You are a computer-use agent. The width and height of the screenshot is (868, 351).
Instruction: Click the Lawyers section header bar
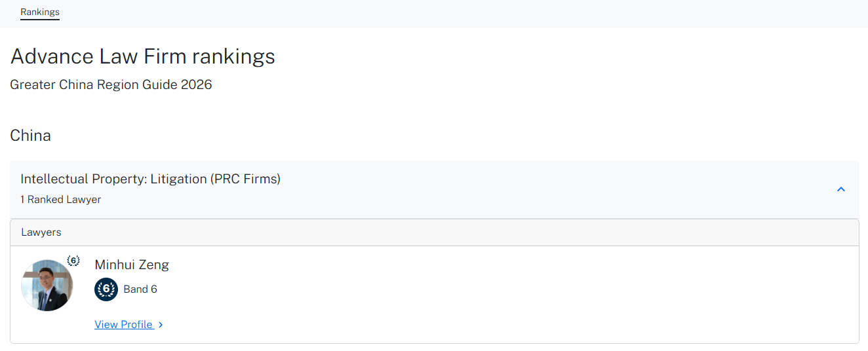434,232
